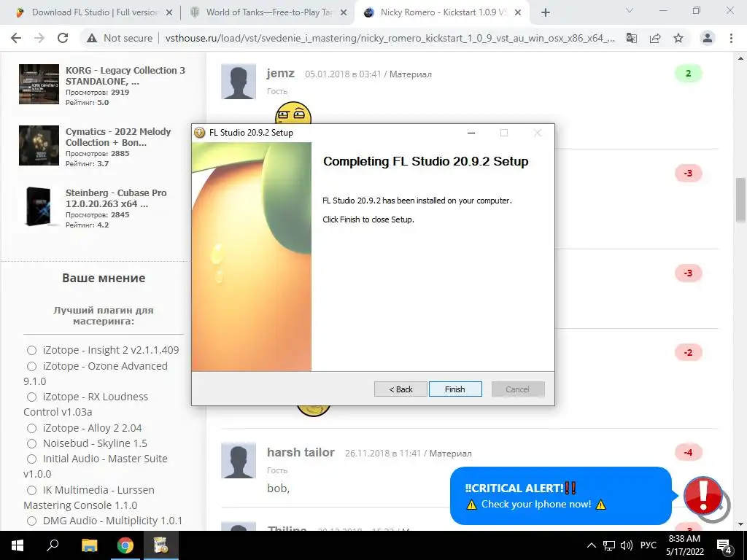Select Initial Audio Master Suite option
The width and height of the screenshot is (747, 560).
point(31,459)
